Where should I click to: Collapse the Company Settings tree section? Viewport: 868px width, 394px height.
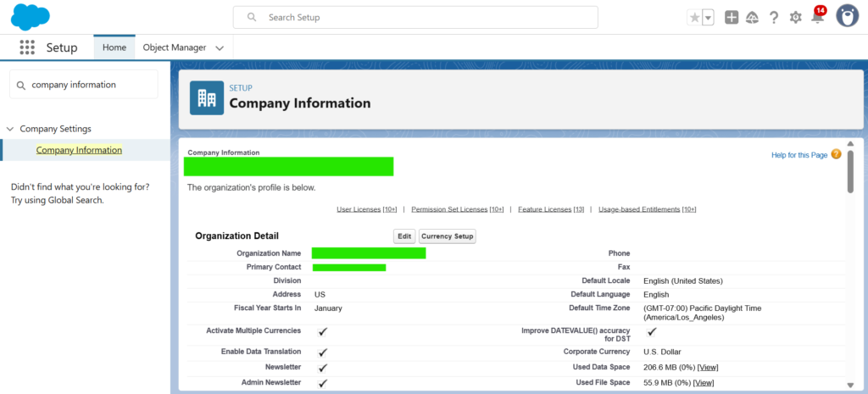pos(10,129)
